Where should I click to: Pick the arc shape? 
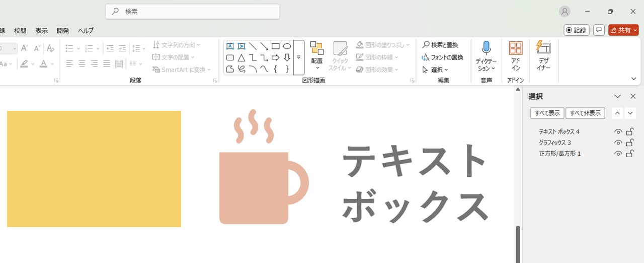(x=253, y=69)
